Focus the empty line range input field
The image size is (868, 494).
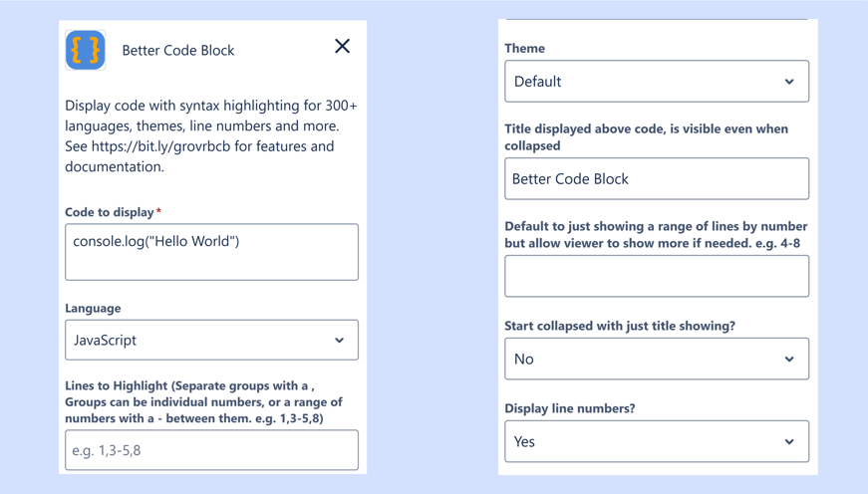click(x=657, y=276)
